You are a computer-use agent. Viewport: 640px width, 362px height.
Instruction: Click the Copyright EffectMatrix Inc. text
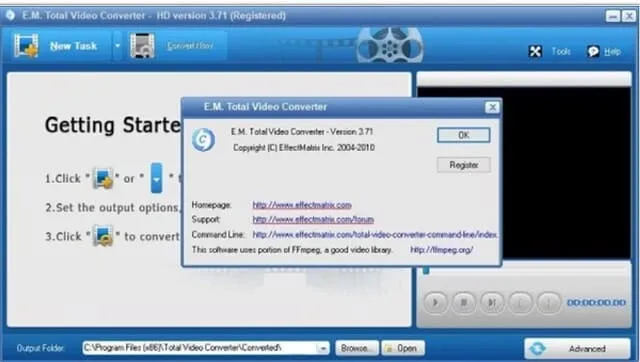point(304,148)
